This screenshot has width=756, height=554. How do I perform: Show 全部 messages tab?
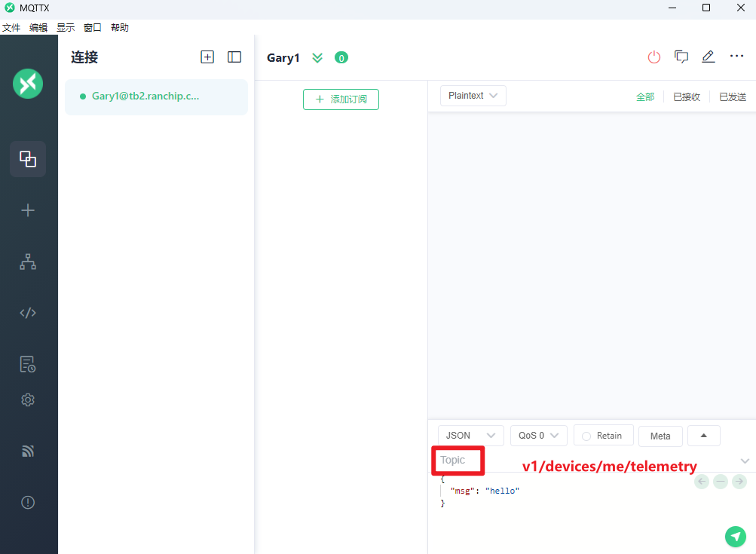pyautogui.click(x=645, y=97)
